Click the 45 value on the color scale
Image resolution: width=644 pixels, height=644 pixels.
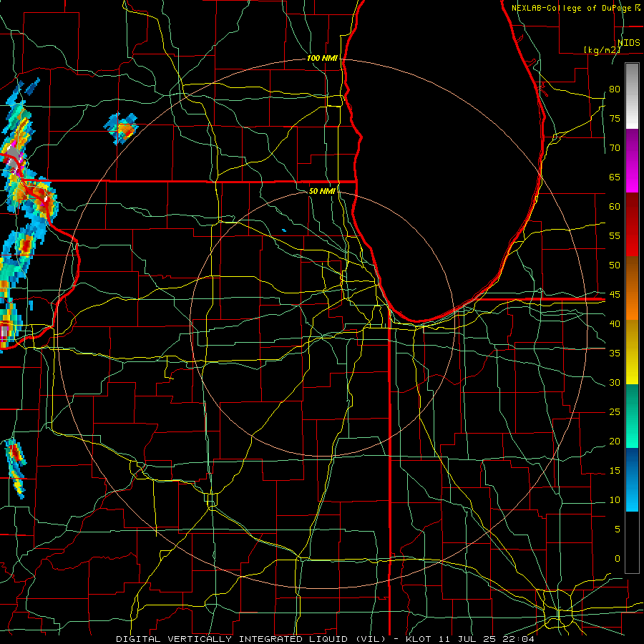coord(615,295)
